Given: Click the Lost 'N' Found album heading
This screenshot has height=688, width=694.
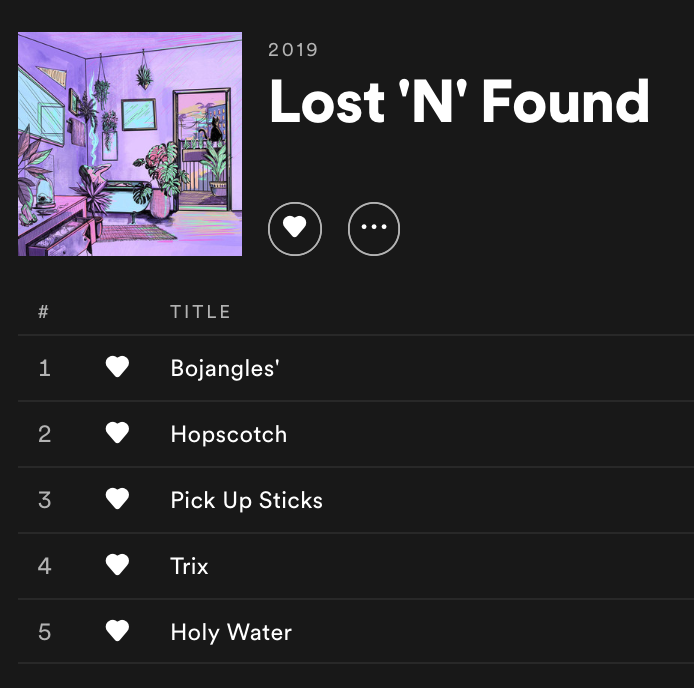Looking at the screenshot, I should click(459, 103).
